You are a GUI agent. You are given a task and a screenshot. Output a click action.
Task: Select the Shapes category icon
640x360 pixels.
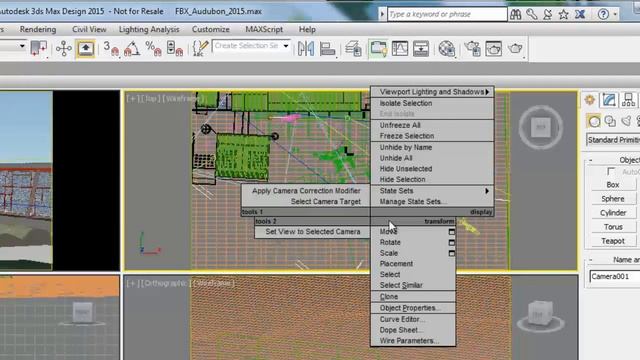pyautogui.click(x=610, y=121)
